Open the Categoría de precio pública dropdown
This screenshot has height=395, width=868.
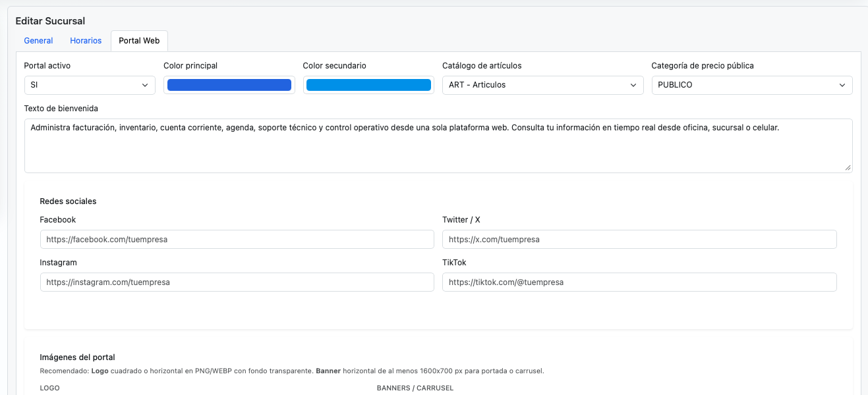[x=751, y=85]
